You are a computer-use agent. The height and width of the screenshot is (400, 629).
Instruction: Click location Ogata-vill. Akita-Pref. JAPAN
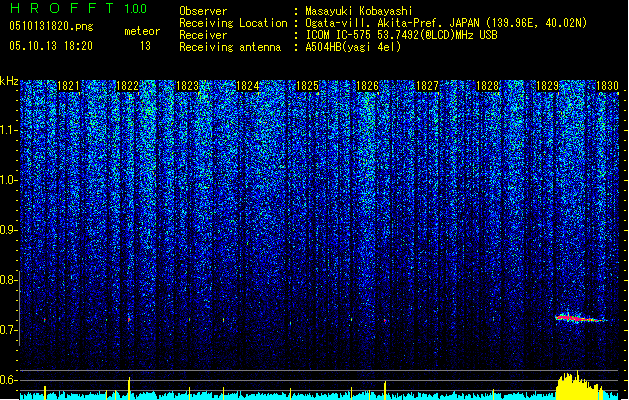click(x=392, y=23)
